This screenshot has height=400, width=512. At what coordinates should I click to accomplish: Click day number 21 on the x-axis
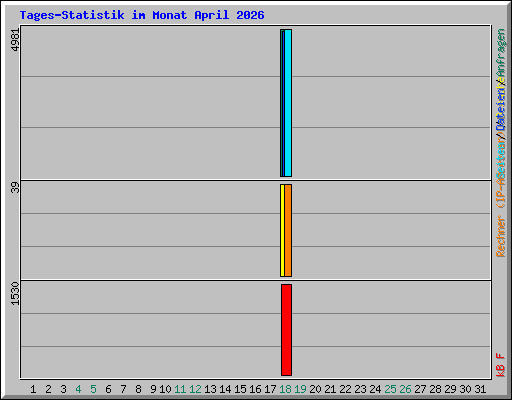[330, 389]
